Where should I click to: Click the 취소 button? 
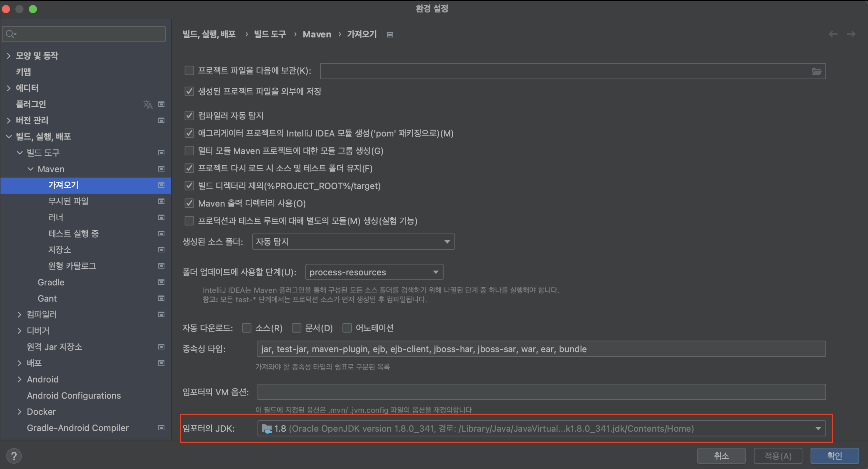721,456
